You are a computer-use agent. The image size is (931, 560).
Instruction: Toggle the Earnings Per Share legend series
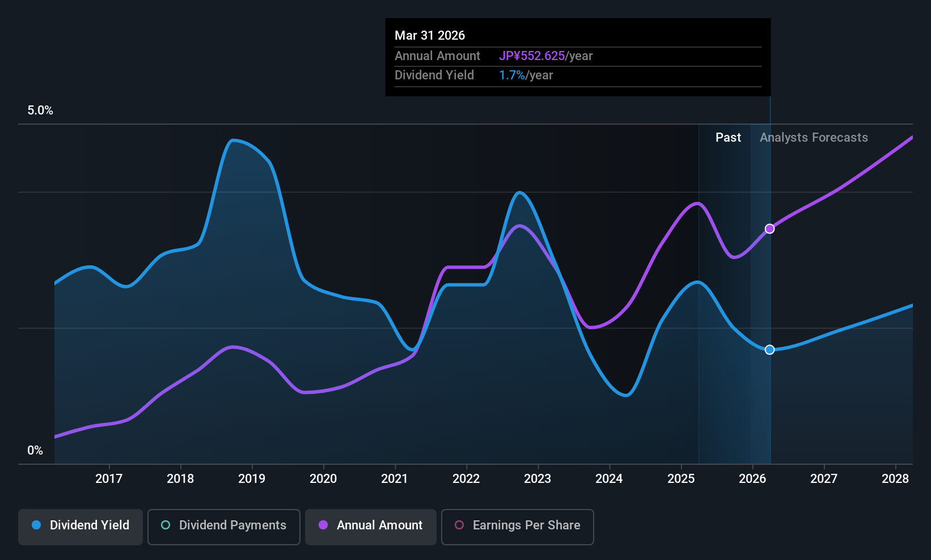(x=518, y=527)
